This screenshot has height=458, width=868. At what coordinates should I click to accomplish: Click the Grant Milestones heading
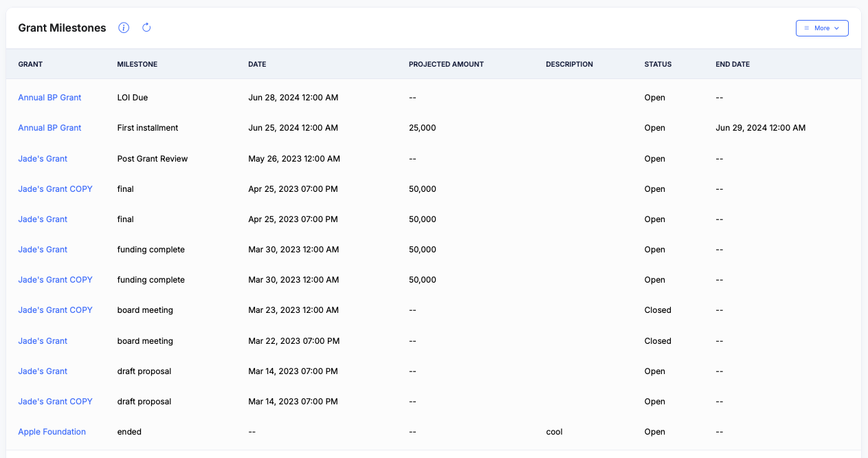point(62,28)
